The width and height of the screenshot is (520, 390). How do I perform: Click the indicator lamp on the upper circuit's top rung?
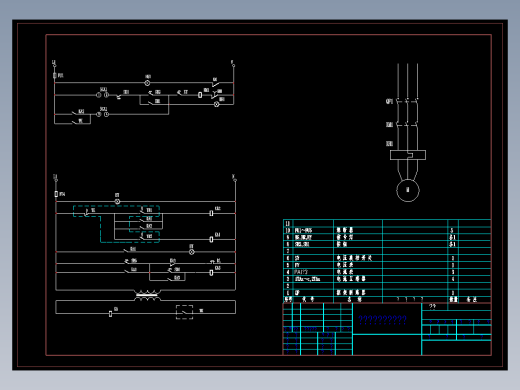(147, 83)
